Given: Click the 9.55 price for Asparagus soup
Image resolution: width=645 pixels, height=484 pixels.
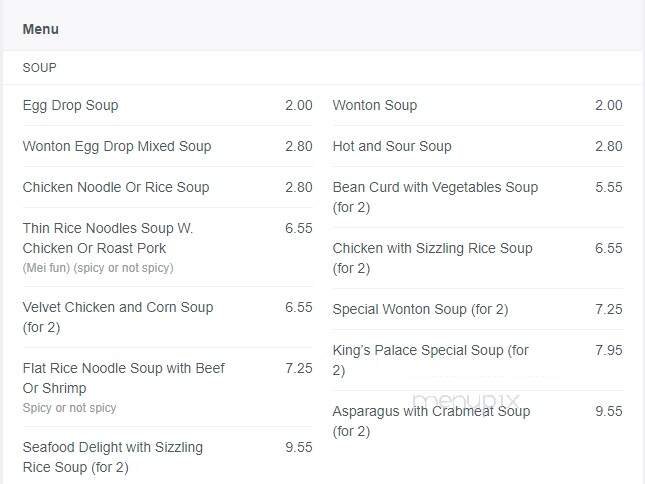Looking at the screenshot, I should pos(608,411).
